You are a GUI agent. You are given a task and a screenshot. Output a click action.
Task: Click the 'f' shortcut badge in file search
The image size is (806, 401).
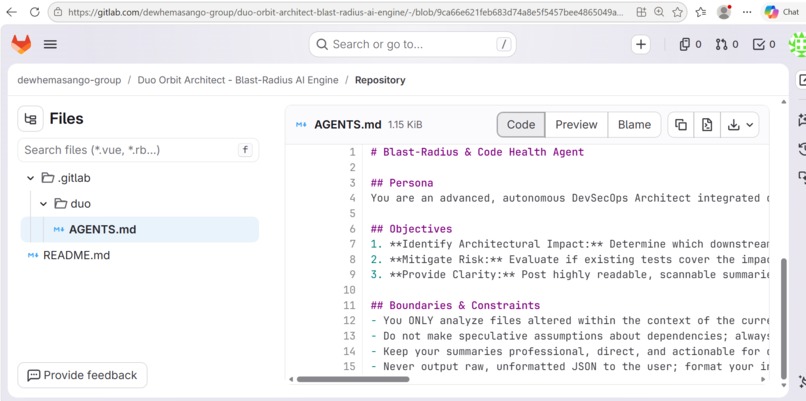(x=245, y=150)
